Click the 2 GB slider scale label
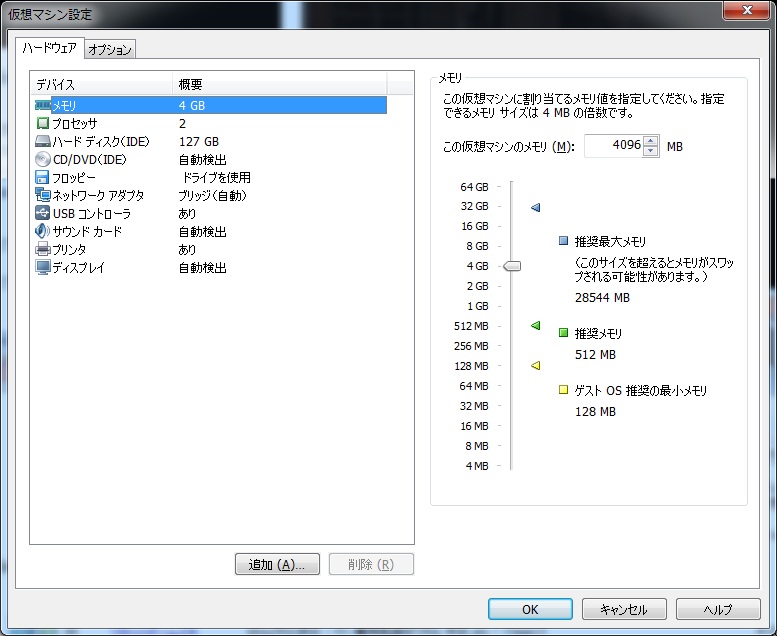 (x=477, y=286)
